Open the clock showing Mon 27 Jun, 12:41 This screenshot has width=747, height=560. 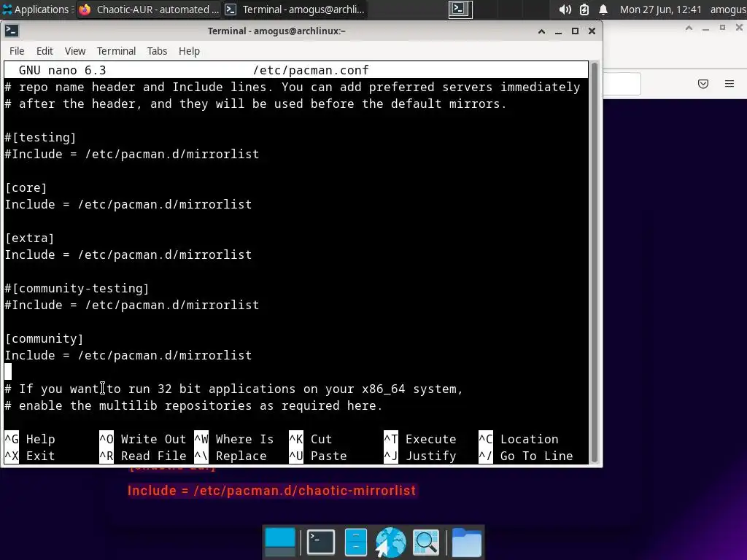tap(660, 9)
